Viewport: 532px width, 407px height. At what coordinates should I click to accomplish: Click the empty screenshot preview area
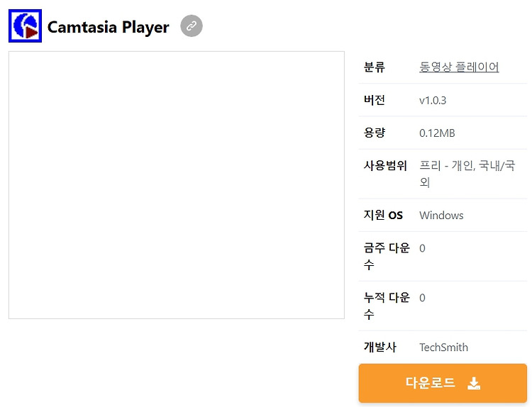pos(177,185)
